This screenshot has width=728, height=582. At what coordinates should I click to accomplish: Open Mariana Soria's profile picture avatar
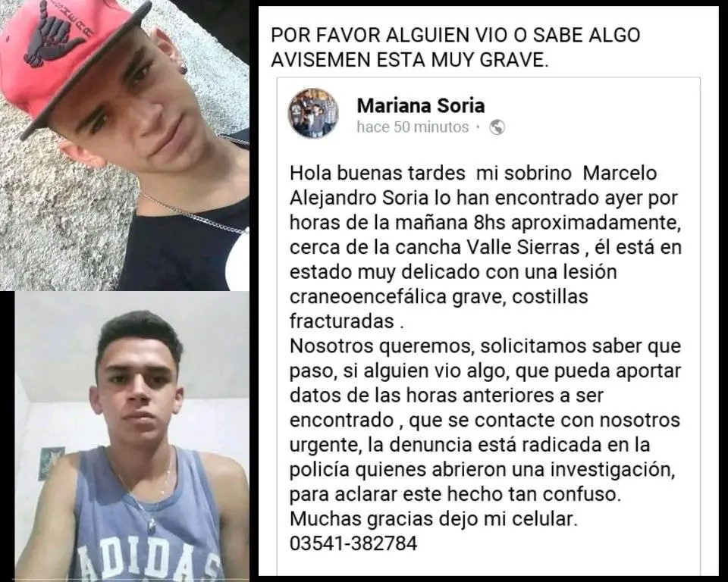point(313,113)
